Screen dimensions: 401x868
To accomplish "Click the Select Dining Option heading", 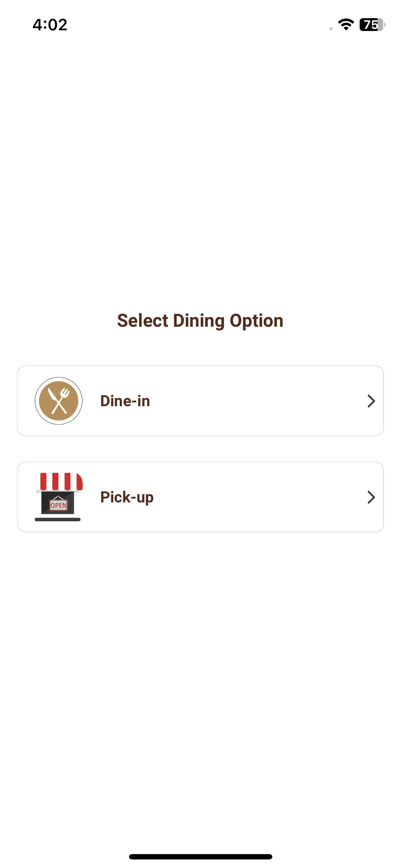I will pos(200,321).
